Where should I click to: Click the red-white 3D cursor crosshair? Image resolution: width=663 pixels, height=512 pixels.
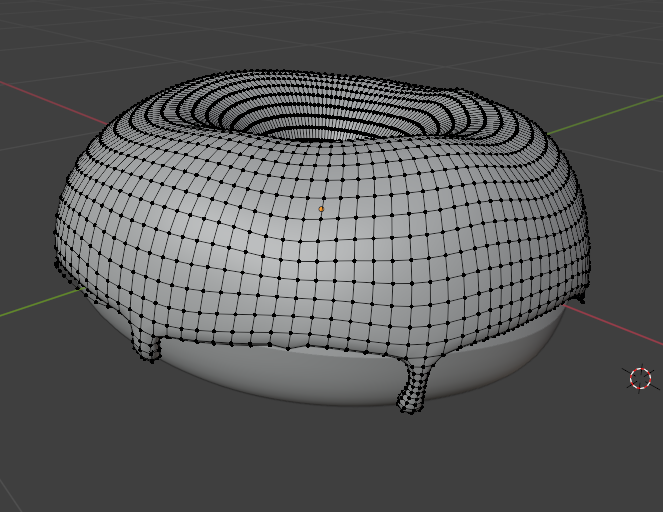pyautogui.click(x=641, y=378)
